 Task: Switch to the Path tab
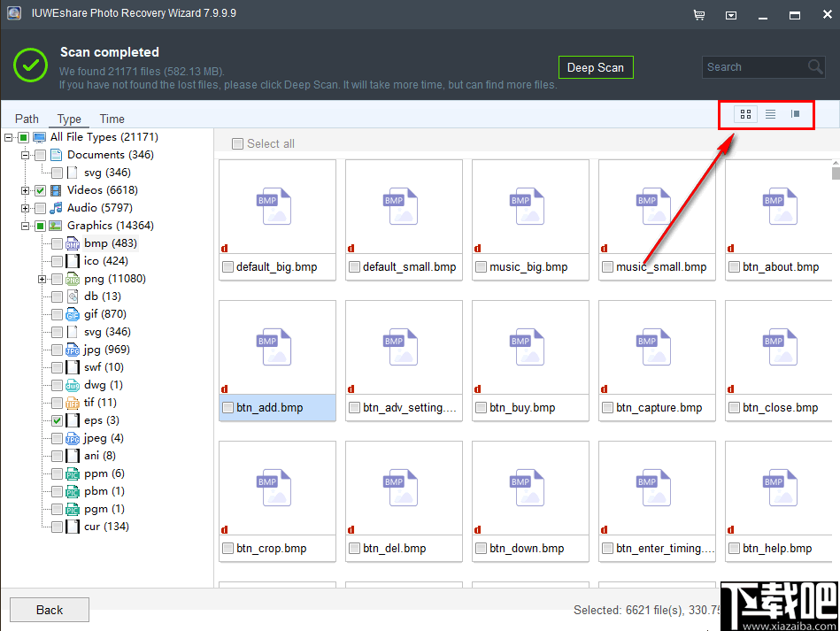27,118
